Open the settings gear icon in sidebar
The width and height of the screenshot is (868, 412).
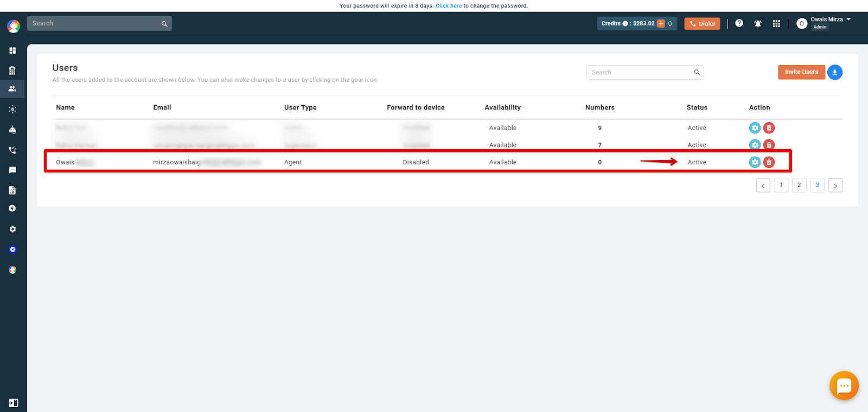pos(12,229)
